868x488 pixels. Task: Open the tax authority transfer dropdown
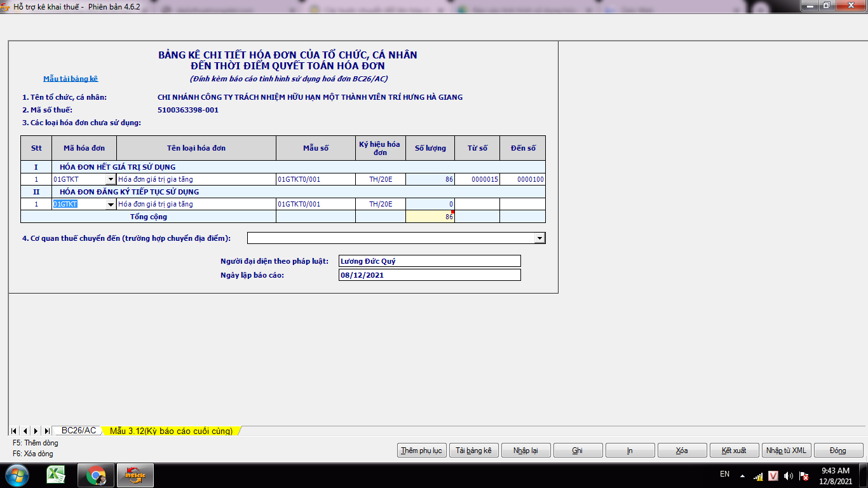click(x=539, y=238)
